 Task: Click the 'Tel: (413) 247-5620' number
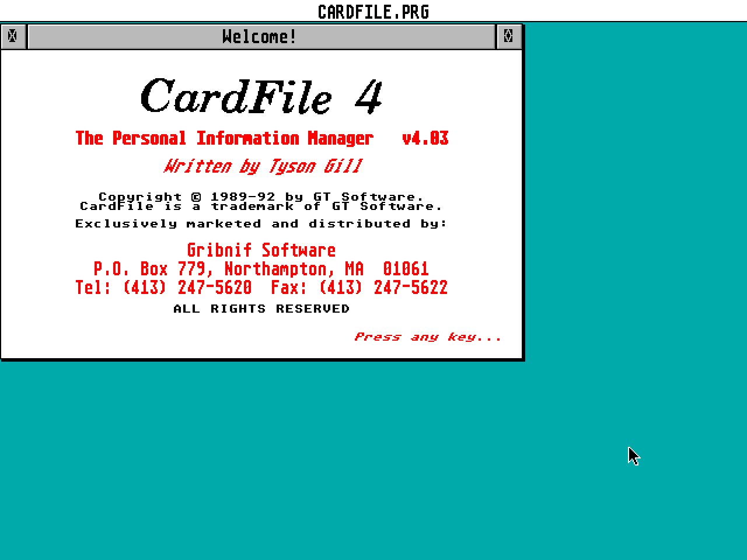163,288
